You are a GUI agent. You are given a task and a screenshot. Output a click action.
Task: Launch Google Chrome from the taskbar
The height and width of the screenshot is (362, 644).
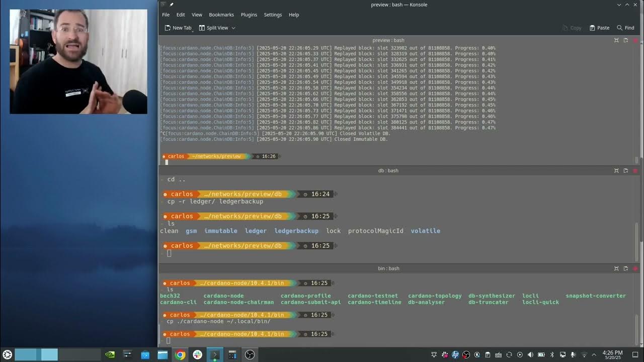pos(180,354)
